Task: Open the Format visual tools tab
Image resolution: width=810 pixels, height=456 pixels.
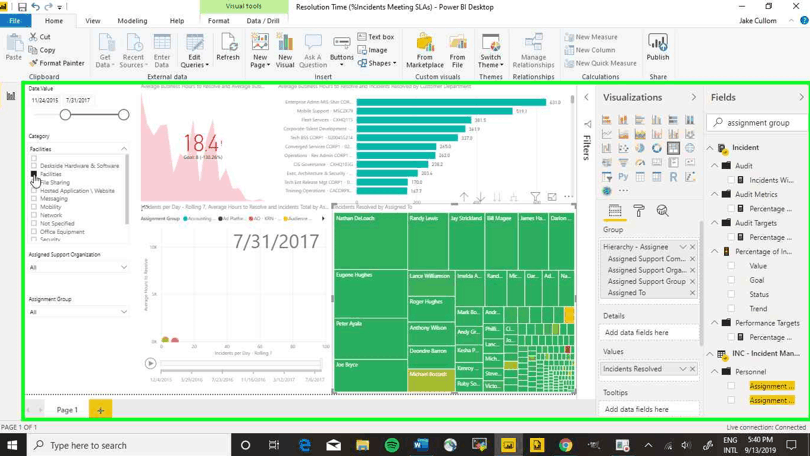Action: click(x=219, y=21)
